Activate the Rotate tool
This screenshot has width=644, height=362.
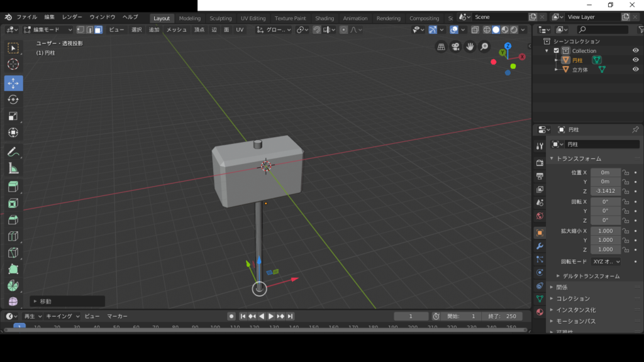click(13, 100)
